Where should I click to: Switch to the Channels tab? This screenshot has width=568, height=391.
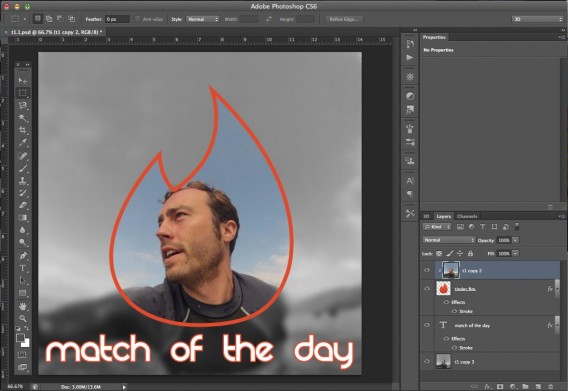[x=467, y=216]
